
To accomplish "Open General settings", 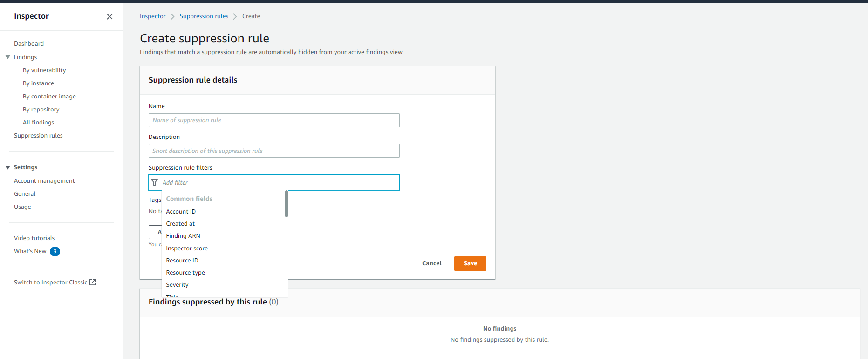I will (x=25, y=193).
